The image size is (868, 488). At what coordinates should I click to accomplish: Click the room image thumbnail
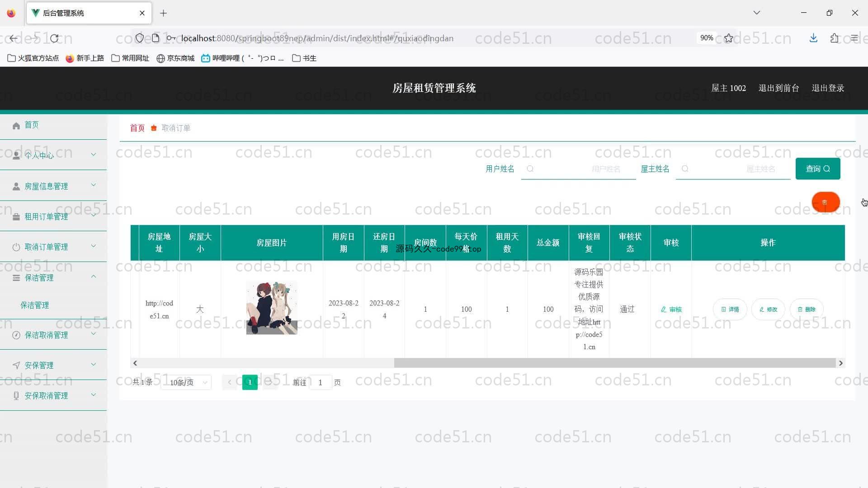[x=272, y=308]
